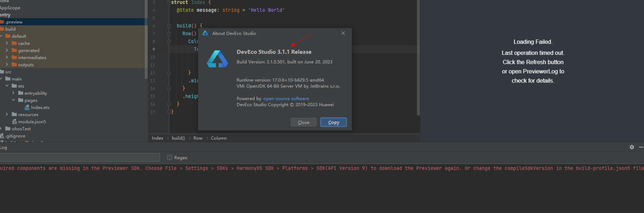This screenshot has width=644, height=213.
Task: Click the intermediates folder icon
Action: tap(14, 57)
